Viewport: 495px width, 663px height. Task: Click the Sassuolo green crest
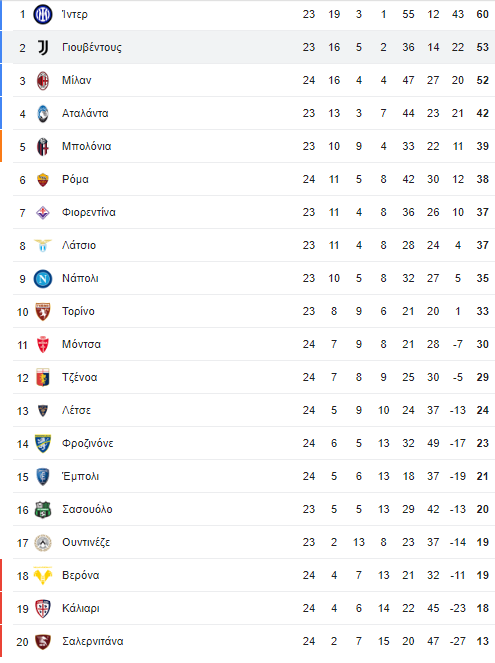click(43, 510)
